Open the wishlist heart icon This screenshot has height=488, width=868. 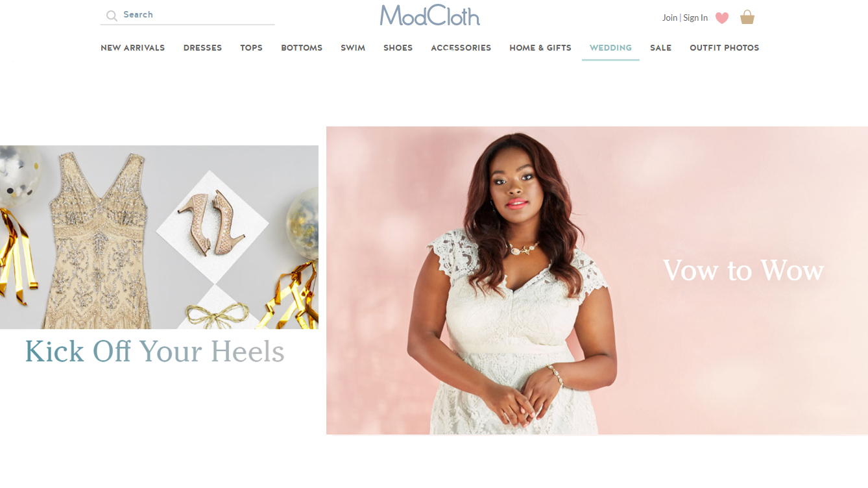click(x=722, y=18)
